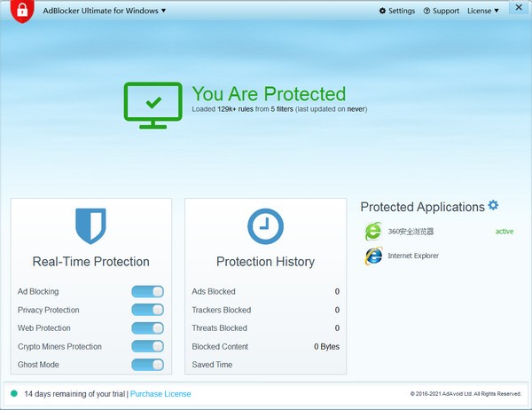
Task: Open the Support menu item
Action: pos(442,12)
